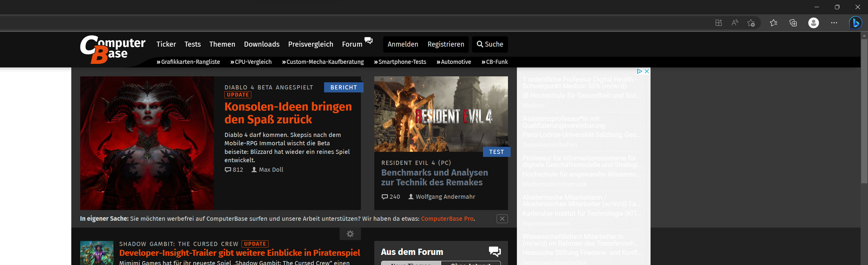The width and height of the screenshot is (868, 265).
Task: Close the advertisement with X icon
Action: click(647, 71)
